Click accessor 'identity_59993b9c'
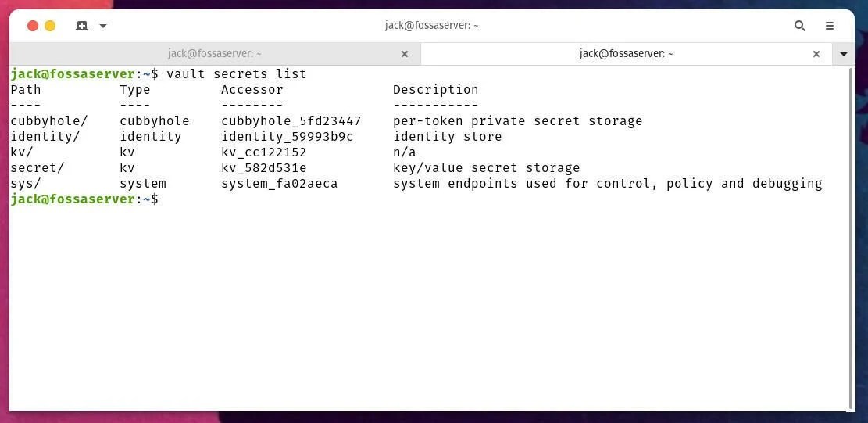 (x=287, y=136)
